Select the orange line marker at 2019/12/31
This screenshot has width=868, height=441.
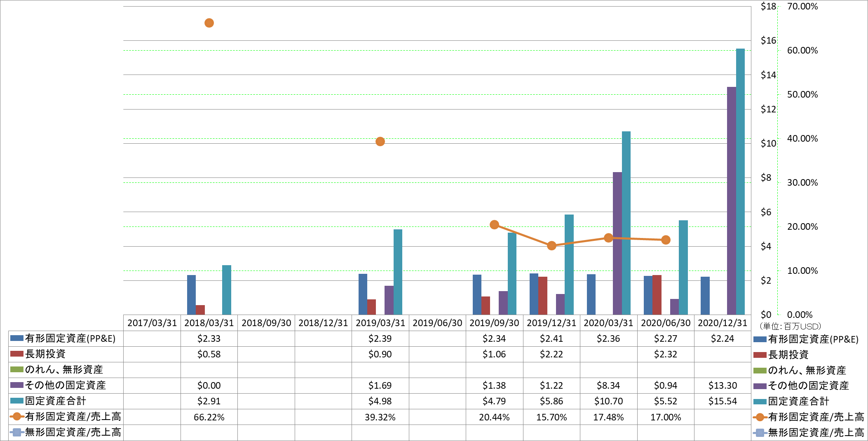[x=551, y=246]
